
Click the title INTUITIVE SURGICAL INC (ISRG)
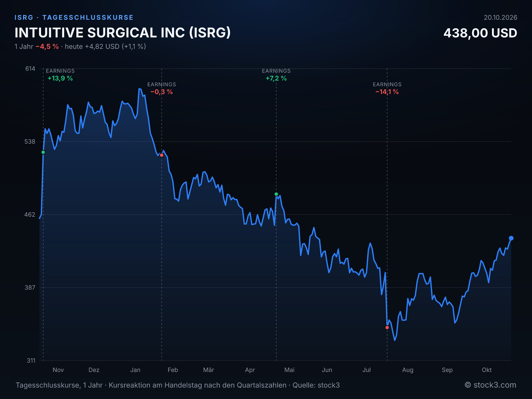[123, 33]
